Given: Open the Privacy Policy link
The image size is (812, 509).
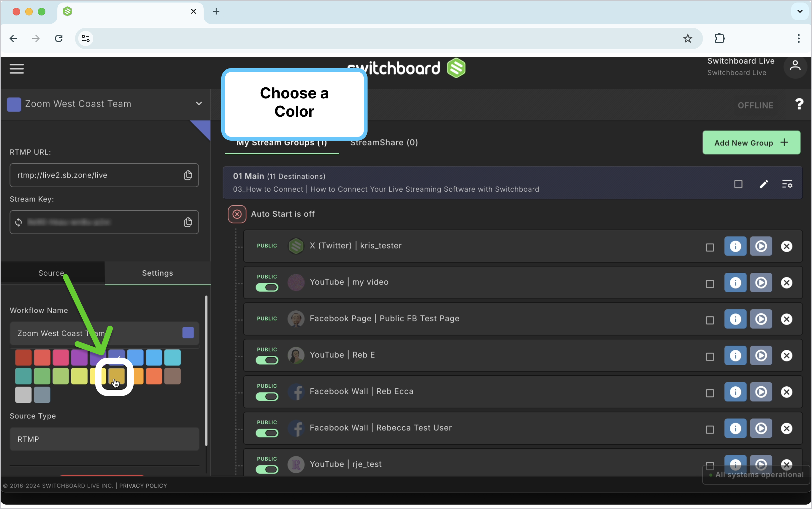Looking at the screenshot, I should 143,485.
